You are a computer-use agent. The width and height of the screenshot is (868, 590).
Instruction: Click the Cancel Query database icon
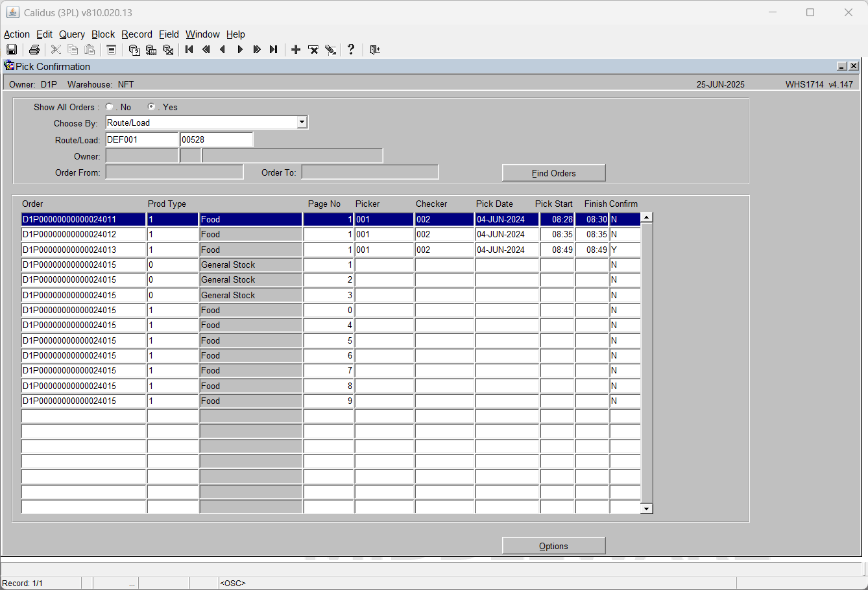click(x=168, y=50)
